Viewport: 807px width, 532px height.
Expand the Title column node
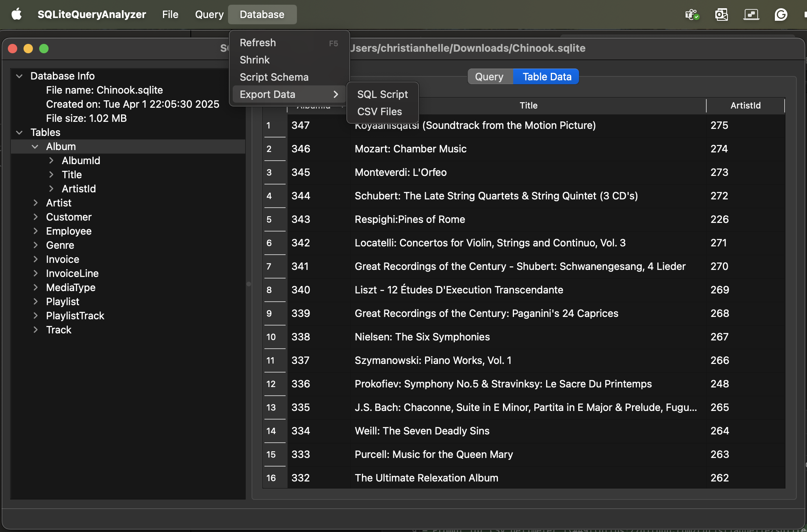tap(51, 175)
